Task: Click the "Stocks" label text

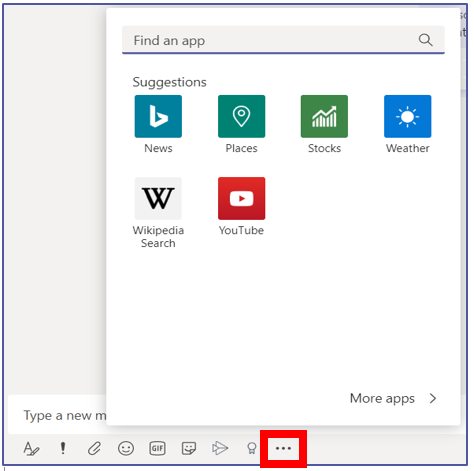Action: point(324,148)
